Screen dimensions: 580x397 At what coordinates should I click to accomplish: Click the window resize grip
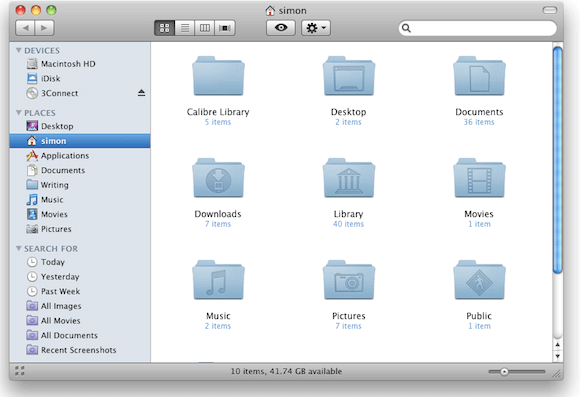point(557,374)
